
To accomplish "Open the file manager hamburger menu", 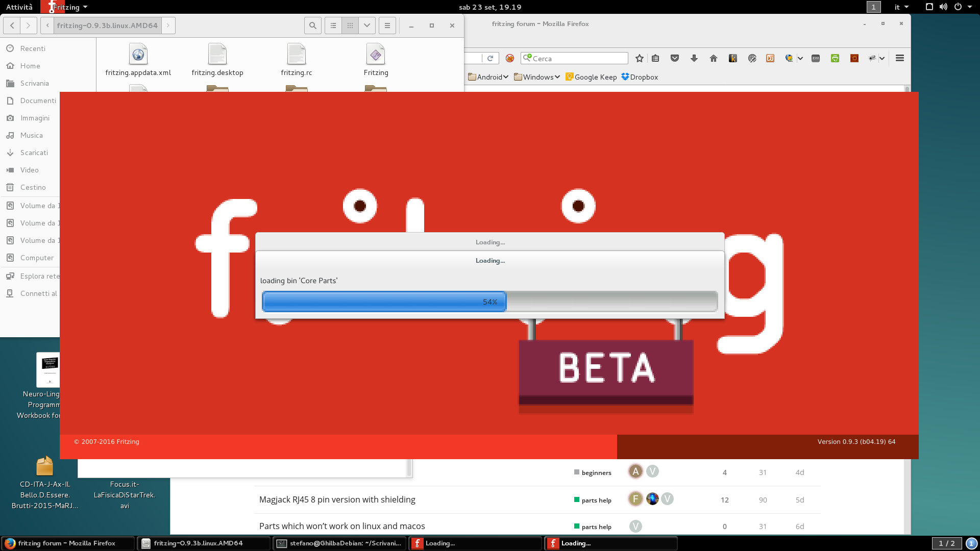I will [387, 26].
